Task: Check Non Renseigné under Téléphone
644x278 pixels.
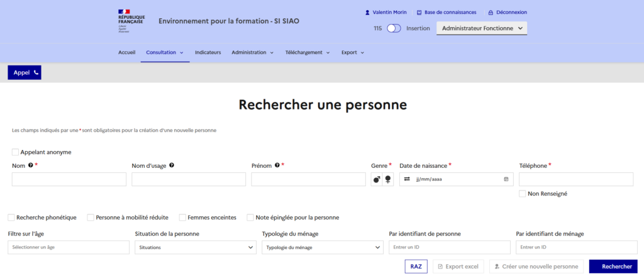Action: pos(523,194)
